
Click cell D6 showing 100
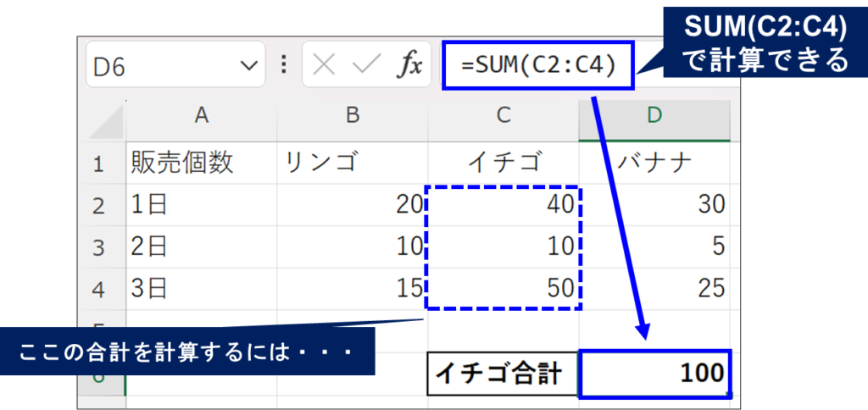click(654, 373)
